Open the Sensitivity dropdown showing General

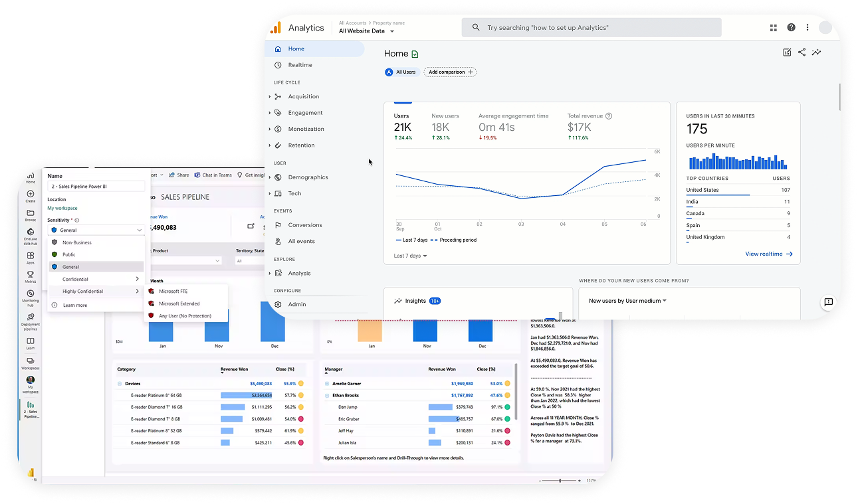96,230
